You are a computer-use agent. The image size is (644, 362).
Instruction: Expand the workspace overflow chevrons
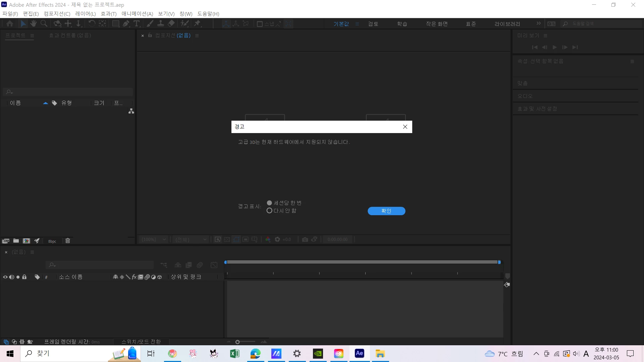538,23
